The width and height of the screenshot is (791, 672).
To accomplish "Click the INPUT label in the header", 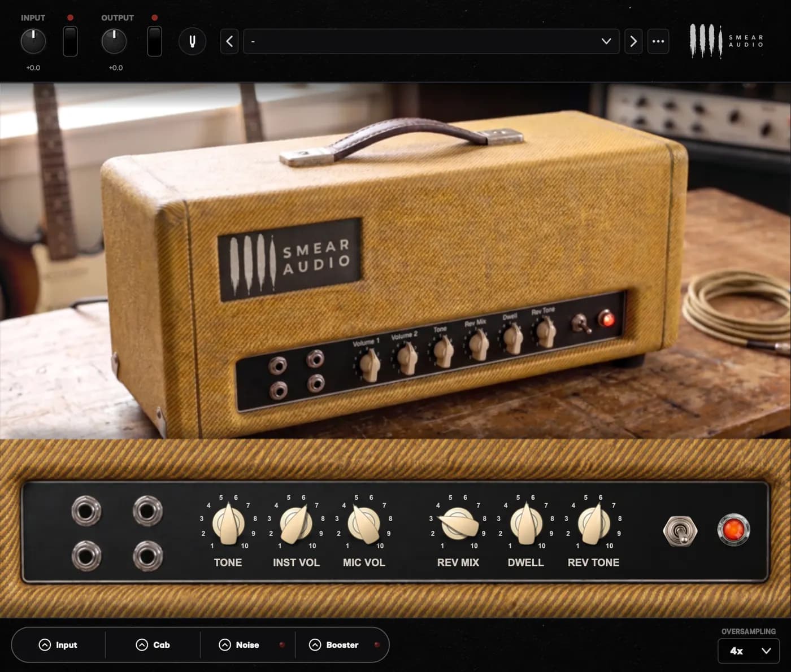I will click(33, 18).
